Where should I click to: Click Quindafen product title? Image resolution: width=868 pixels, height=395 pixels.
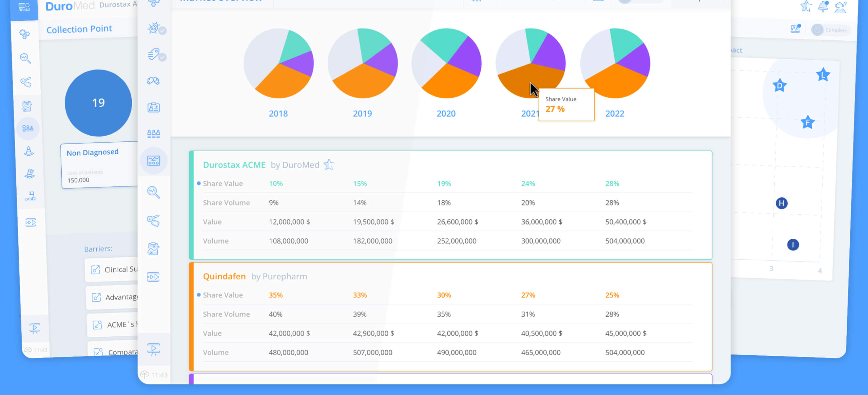224,276
